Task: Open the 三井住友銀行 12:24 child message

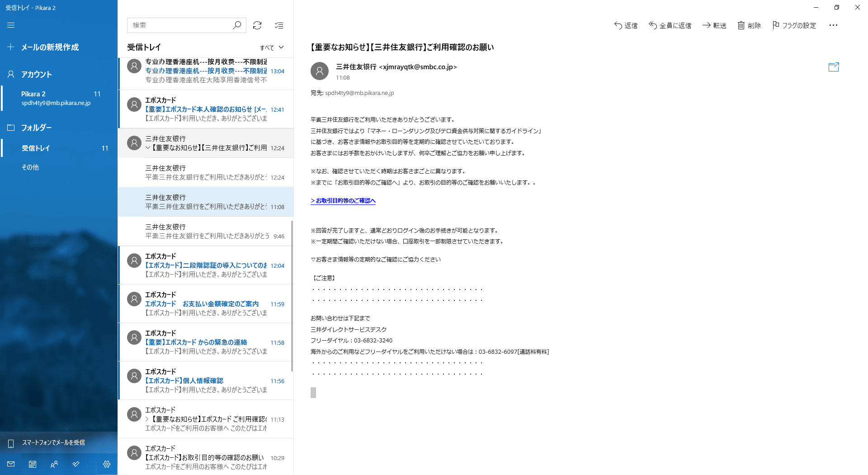Action: point(206,172)
